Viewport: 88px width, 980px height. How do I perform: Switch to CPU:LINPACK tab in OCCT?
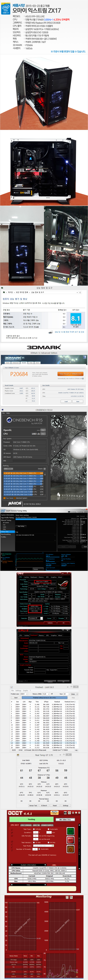[26, 825]
